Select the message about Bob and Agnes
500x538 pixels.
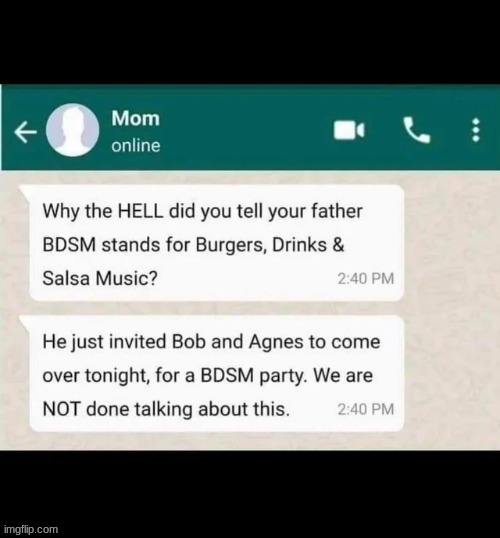pos(216,373)
